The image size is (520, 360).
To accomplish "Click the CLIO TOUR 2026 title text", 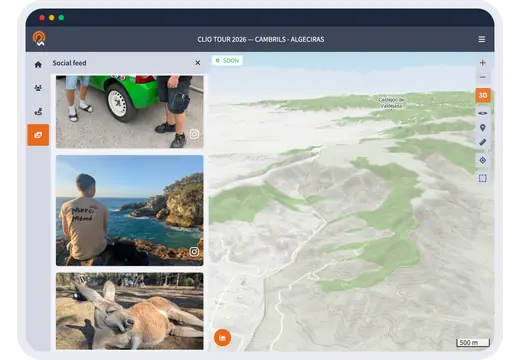I will (x=261, y=39).
